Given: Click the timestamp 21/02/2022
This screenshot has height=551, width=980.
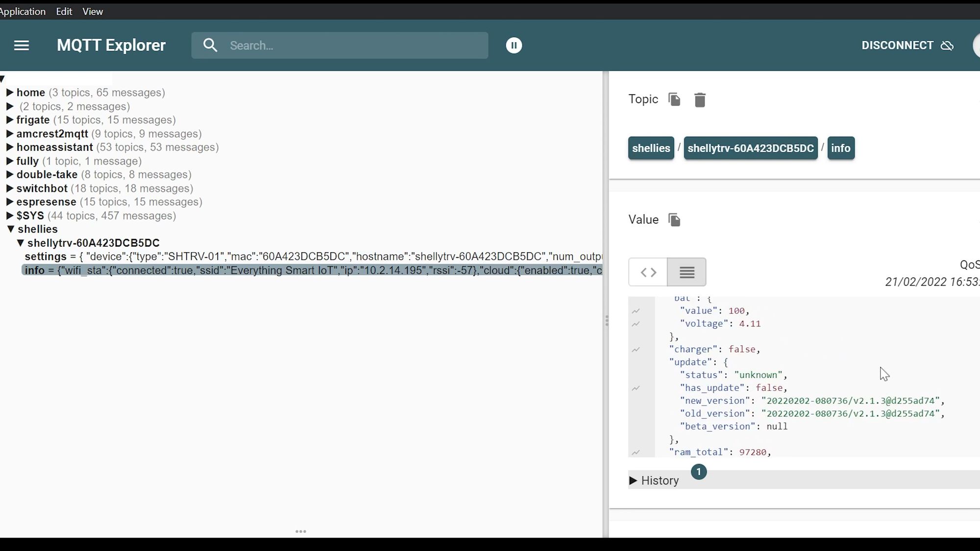Looking at the screenshot, I should pyautogui.click(x=916, y=282).
